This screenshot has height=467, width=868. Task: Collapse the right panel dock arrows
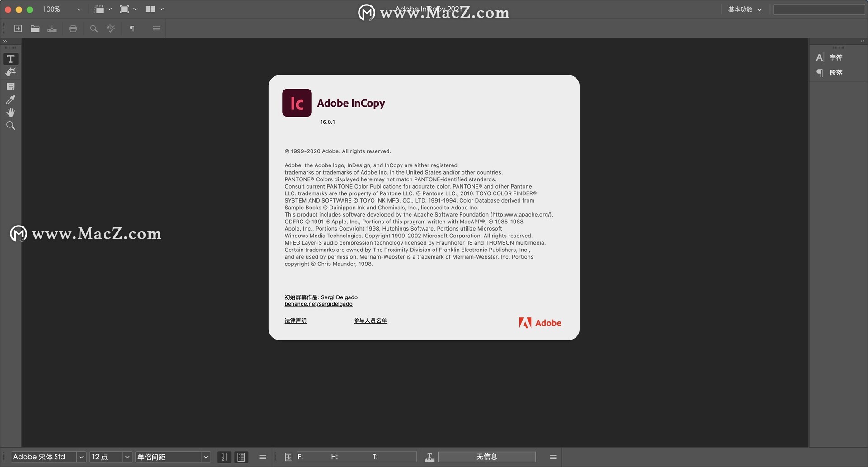tap(863, 42)
